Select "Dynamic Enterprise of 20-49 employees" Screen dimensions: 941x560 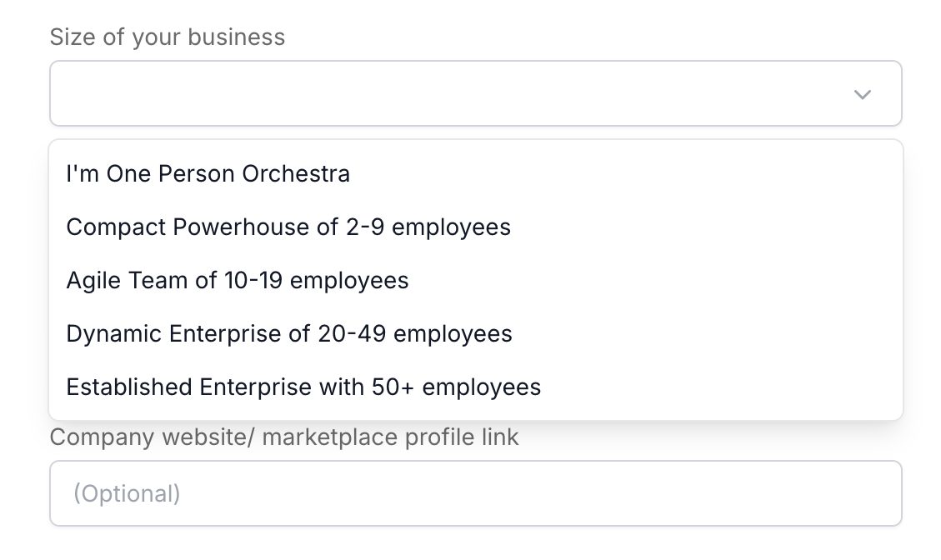(x=289, y=333)
